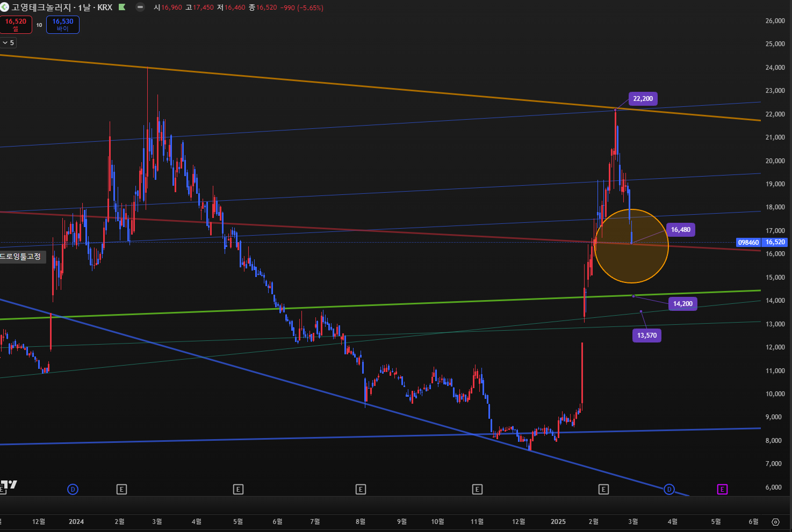Viewport: 792px width, 532px height.
Task: Click the spread value 10 between sell and buy
Action: (x=39, y=25)
